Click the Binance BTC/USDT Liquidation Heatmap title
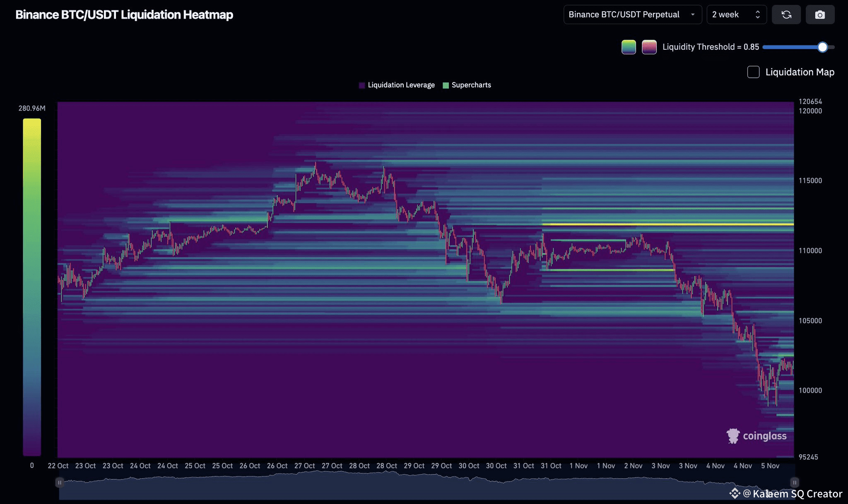 (124, 15)
